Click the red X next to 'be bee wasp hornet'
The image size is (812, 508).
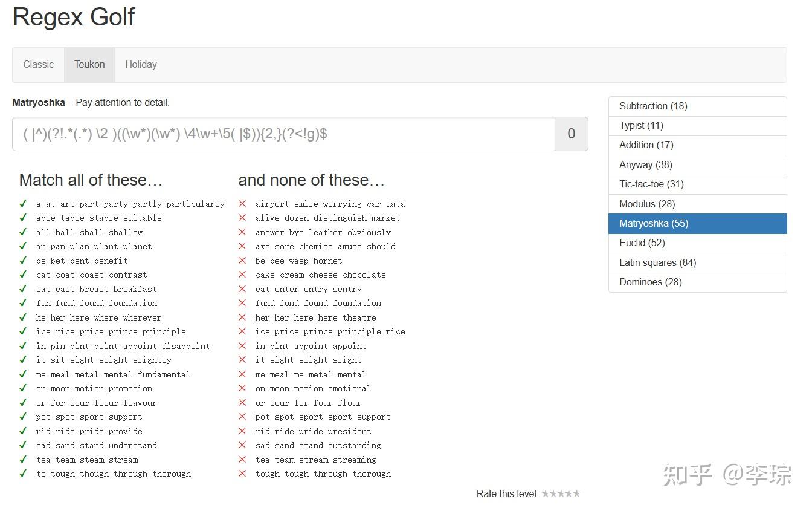tap(242, 261)
